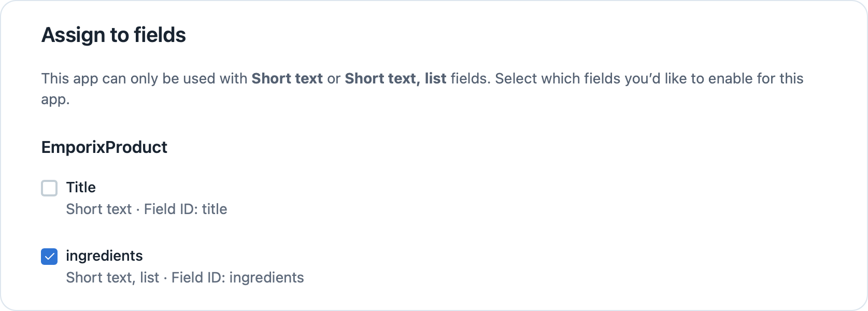Click the word 'fields' in the heading
The height and width of the screenshot is (311, 868).
(x=160, y=35)
